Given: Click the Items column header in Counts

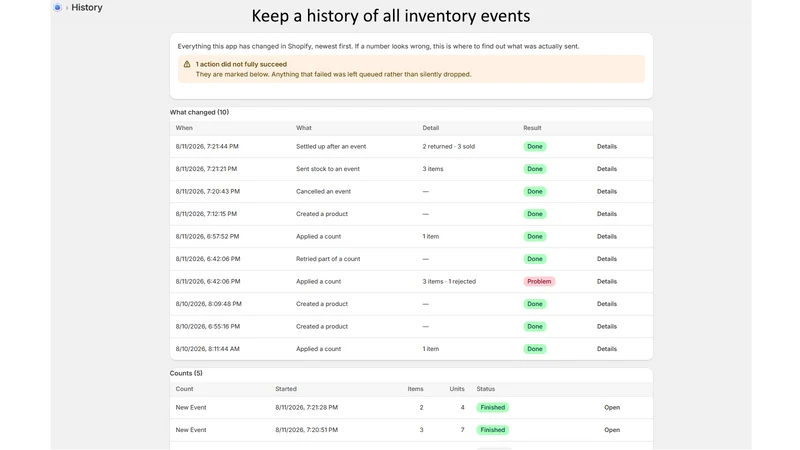Looking at the screenshot, I should 415,389.
